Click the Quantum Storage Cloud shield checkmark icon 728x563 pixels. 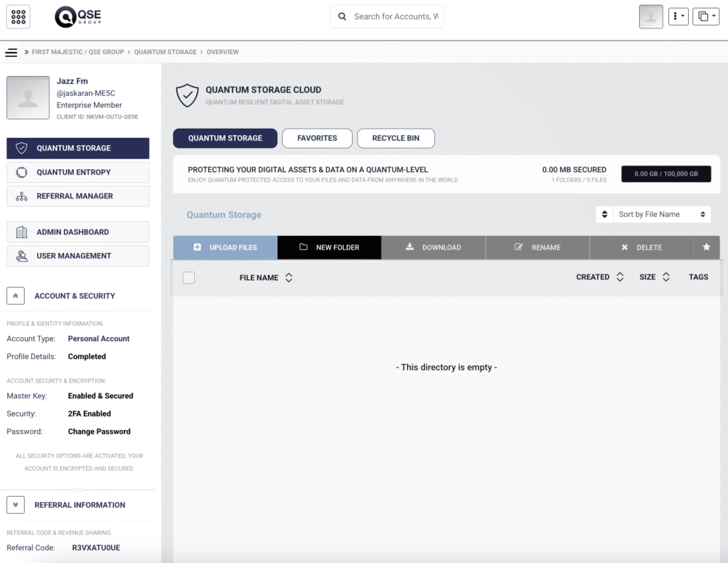188,95
